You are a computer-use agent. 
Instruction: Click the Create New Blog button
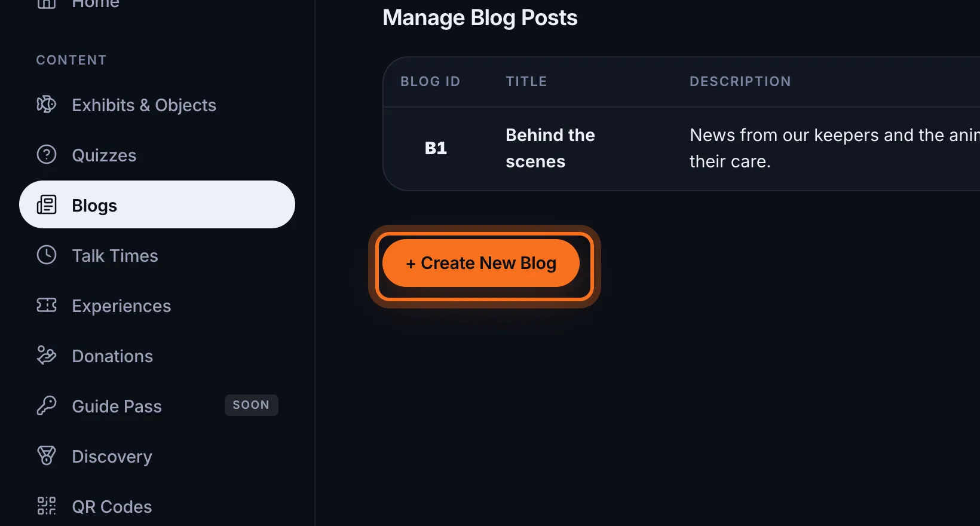[481, 263]
